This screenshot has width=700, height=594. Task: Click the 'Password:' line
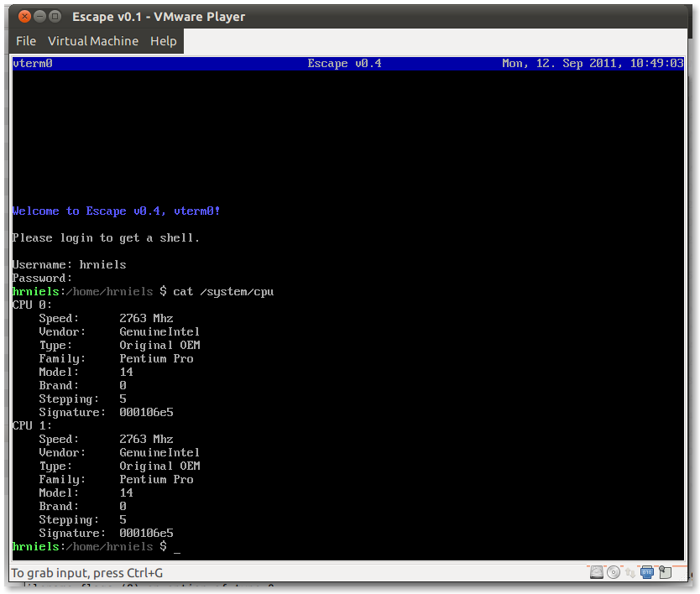tap(42, 278)
